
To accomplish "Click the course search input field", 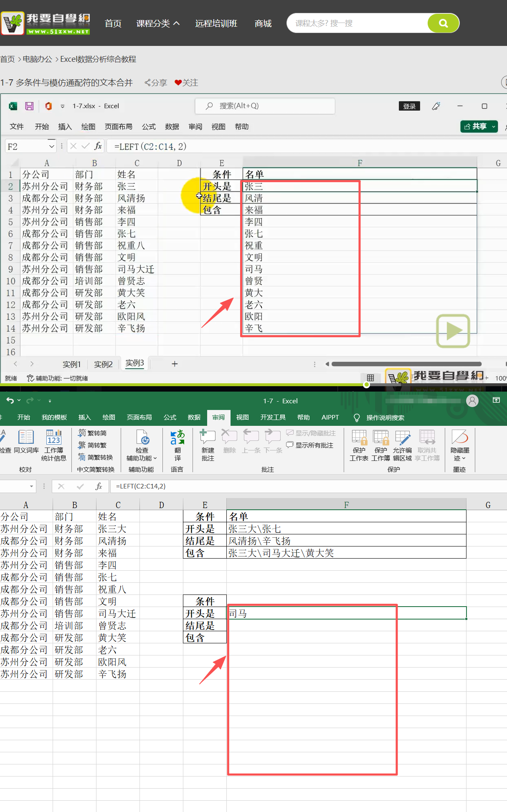I will click(x=357, y=23).
